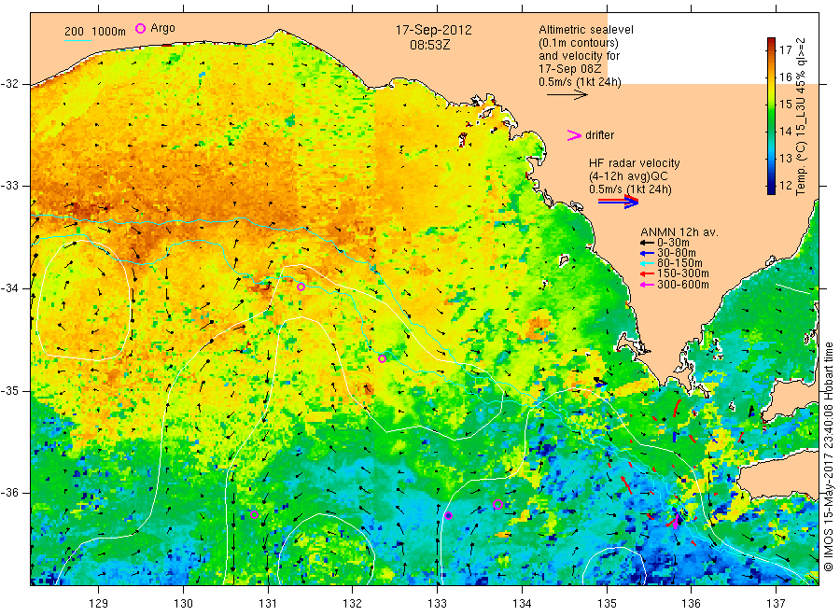Click the longitude axis label 130
This screenshot has height=616, width=840.
183,604
